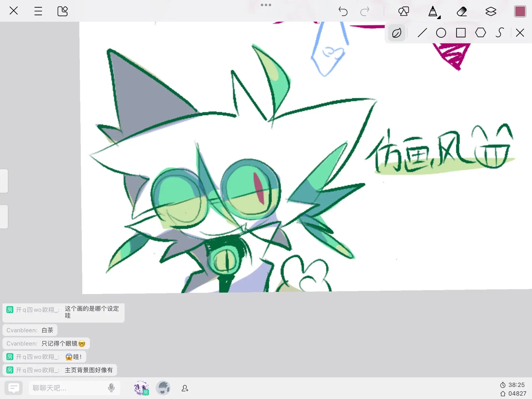Expand the lower left side handle

click(4, 217)
